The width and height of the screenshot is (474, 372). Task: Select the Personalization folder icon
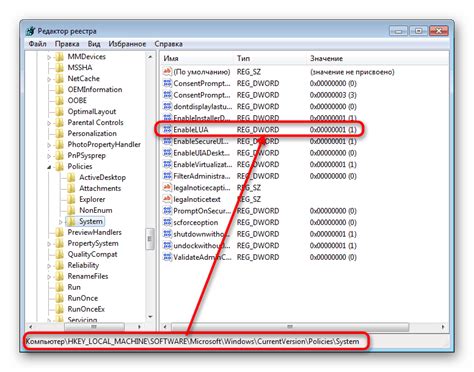click(x=59, y=134)
